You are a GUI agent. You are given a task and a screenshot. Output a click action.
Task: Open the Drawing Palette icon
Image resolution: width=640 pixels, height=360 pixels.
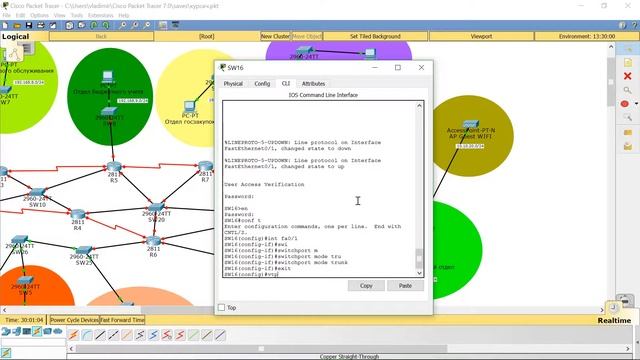click(163, 25)
